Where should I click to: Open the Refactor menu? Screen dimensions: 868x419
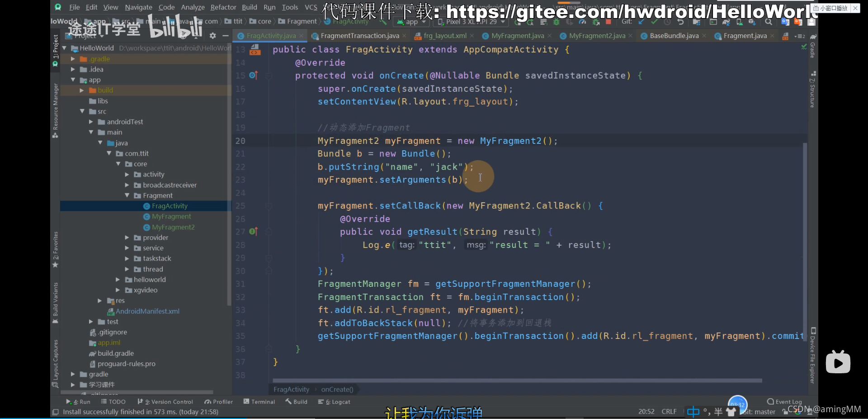223,7
